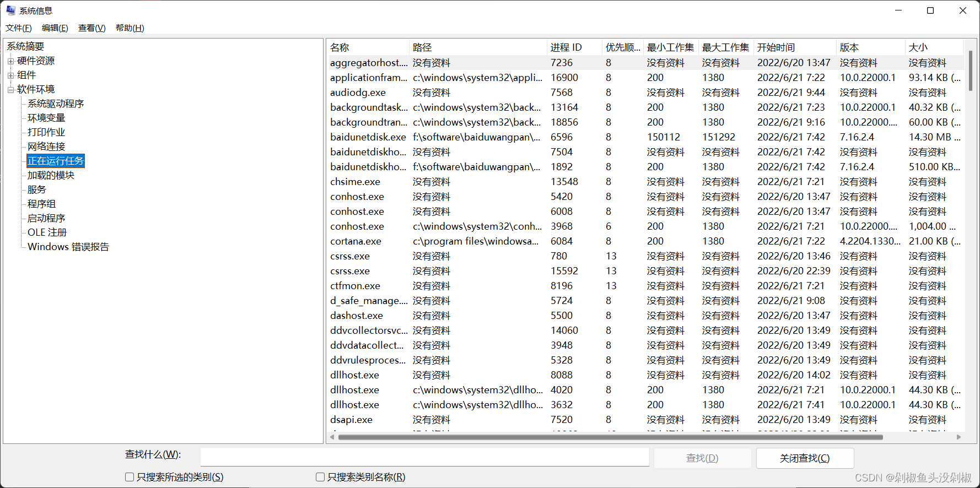Select the dsapi.exe row
Screen dimensions: 980x488
pos(646,420)
